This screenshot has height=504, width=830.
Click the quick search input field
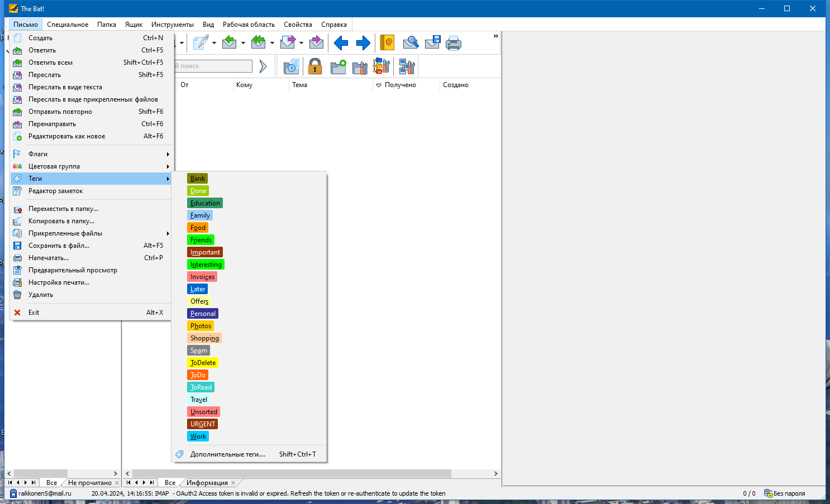[213, 66]
